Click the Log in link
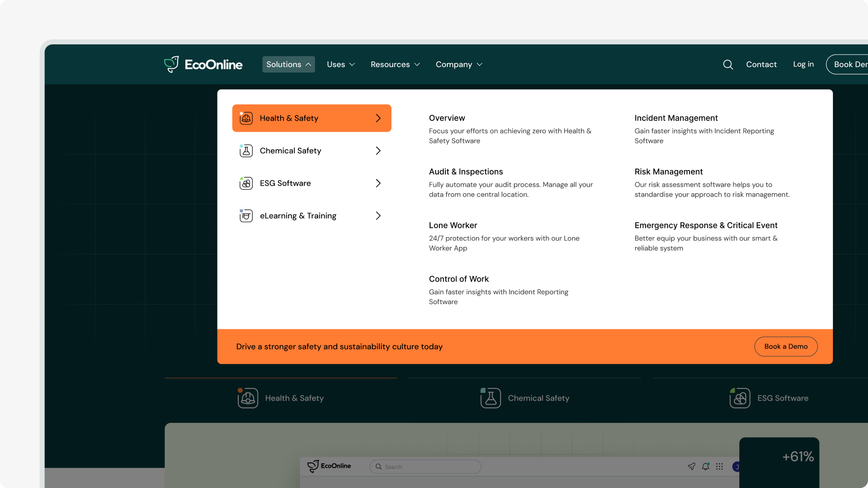Image resolution: width=868 pixels, height=488 pixels. [x=803, y=65]
